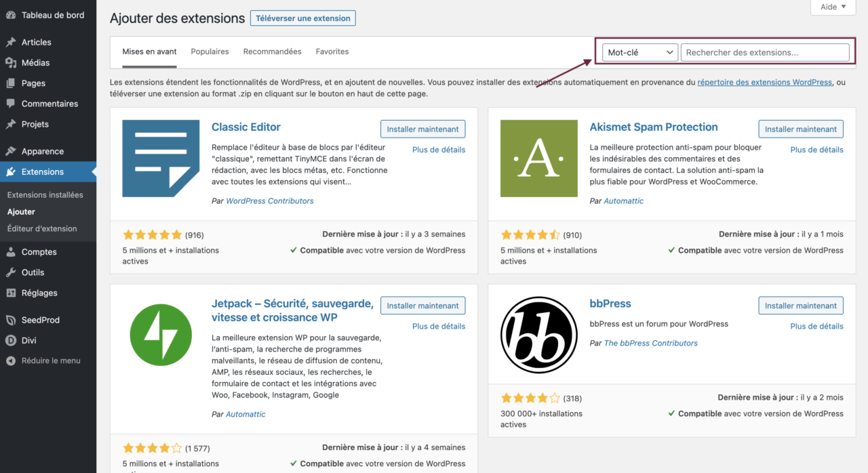The height and width of the screenshot is (473, 868).
Task: Click the extensions search field
Action: click(x=765, y=52)
